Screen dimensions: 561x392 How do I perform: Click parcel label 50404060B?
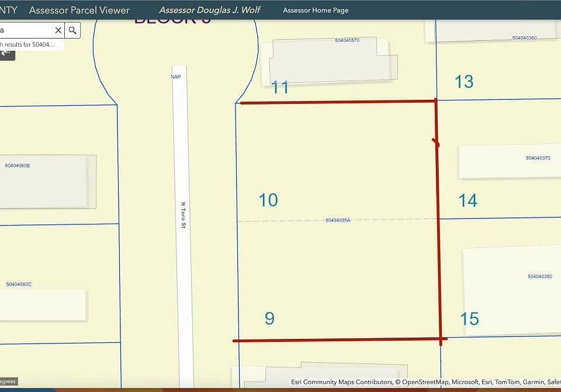click(17, 165)
